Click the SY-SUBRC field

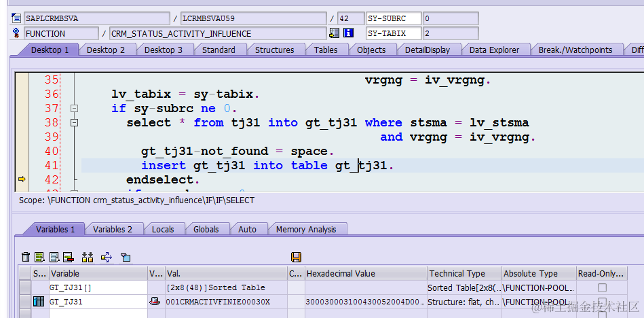tap(394, 18)
